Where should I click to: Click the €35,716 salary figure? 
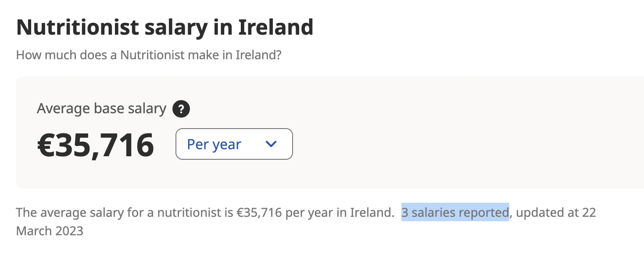point(95,144)
